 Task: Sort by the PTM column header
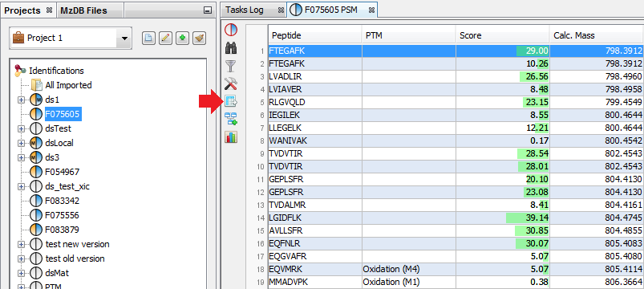click(x=409, y=36)
